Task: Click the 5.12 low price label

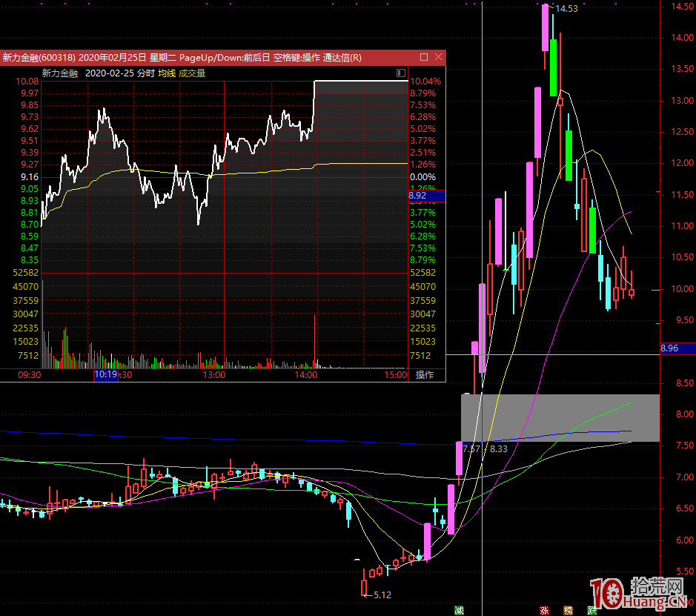Action: (382, 595)
